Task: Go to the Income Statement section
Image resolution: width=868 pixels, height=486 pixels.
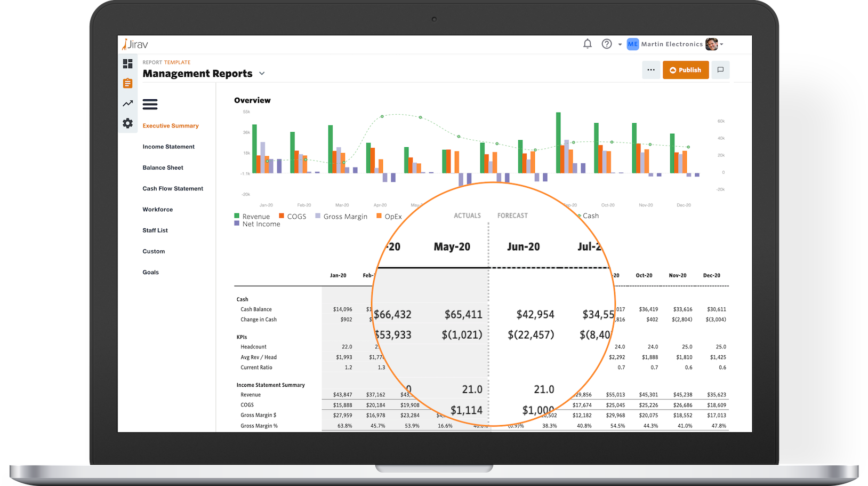Action: coord(168,147)
